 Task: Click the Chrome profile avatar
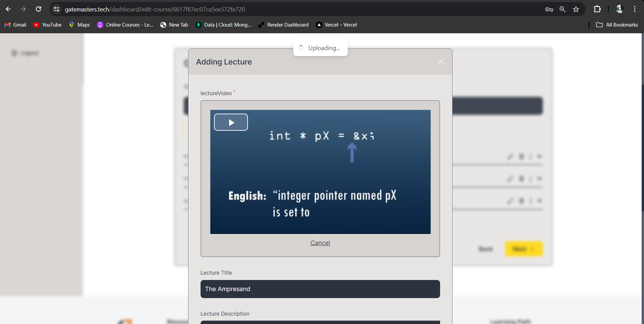(x=620, y=9)
